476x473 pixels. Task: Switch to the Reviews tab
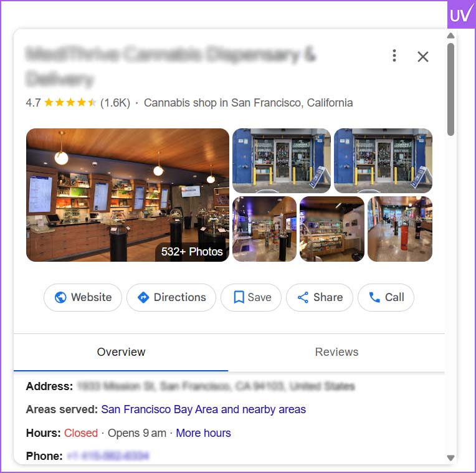pyautogui.click(x=336, y=352)
